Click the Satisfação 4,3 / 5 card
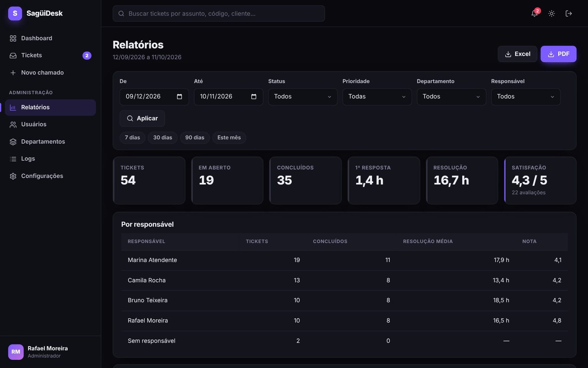This screenshot has height=368, width=588. (540, 181)
